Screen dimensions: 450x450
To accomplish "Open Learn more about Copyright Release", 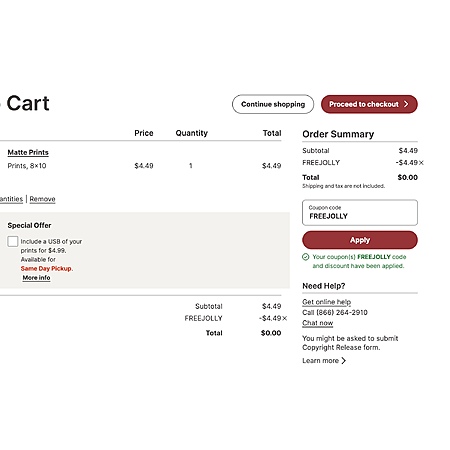I will click(320, 361).
